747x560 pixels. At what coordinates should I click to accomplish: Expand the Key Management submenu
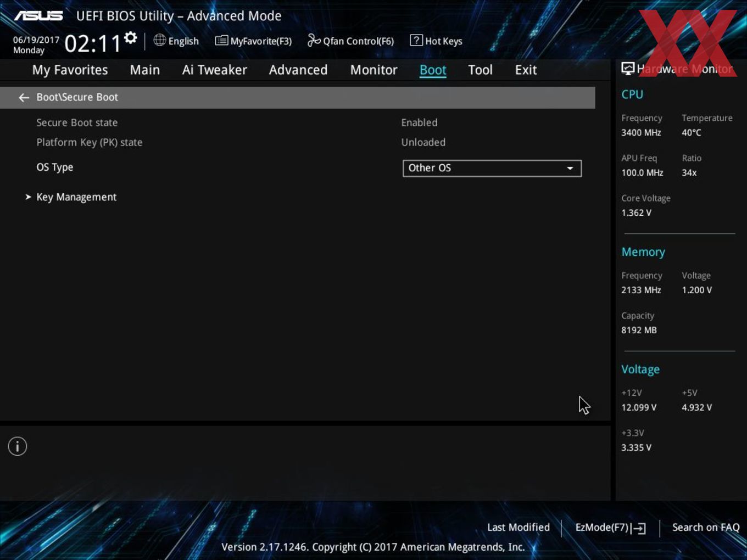76,197
